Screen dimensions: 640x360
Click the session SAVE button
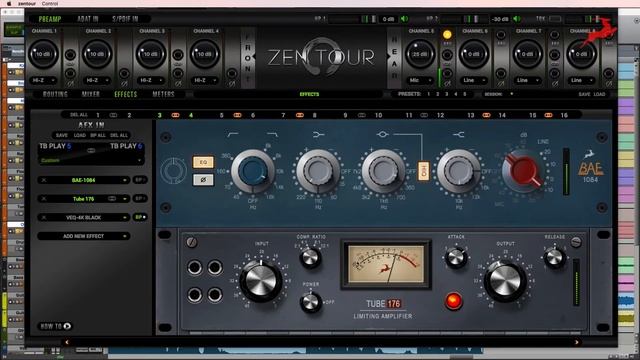pos(584,94)
